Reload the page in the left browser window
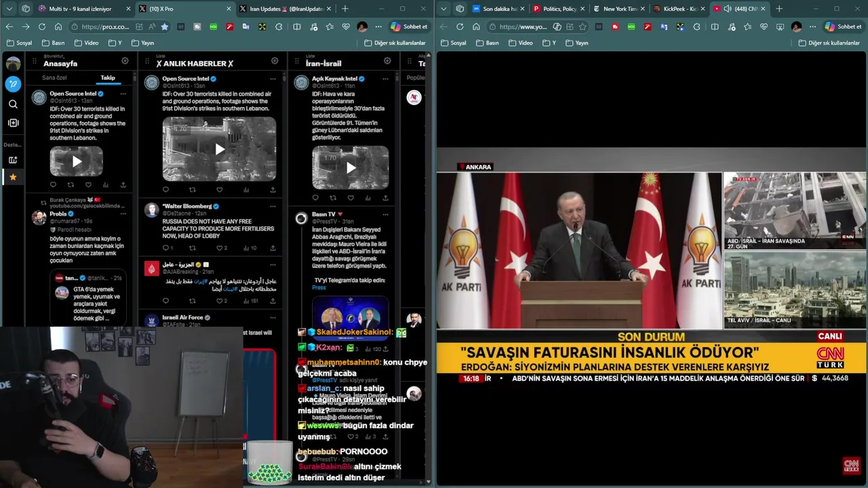This screenshot has height=488, width=868. point(41,26)
